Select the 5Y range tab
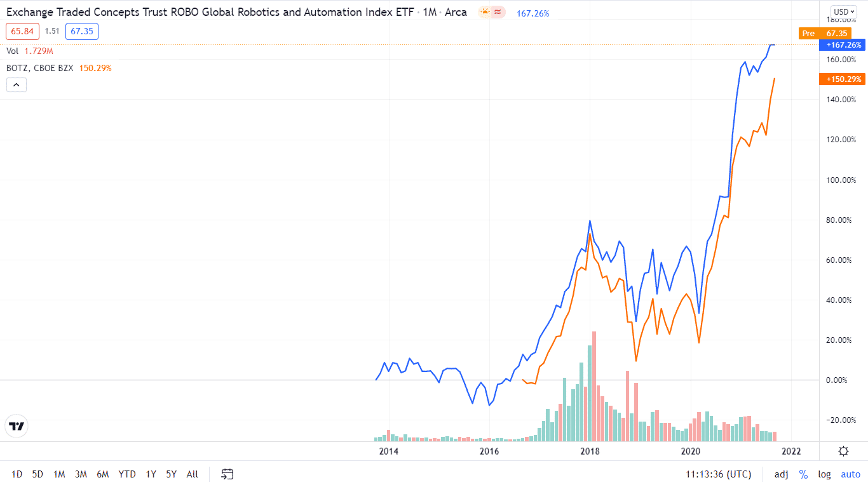This screenshot has width=868, height=487. click(170, 474)
